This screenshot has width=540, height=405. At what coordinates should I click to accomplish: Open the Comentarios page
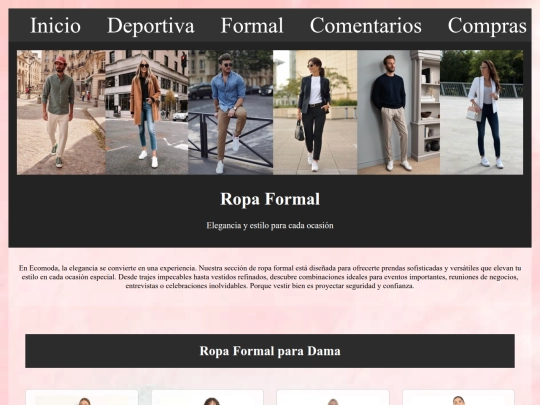click(x=366, y=26)
